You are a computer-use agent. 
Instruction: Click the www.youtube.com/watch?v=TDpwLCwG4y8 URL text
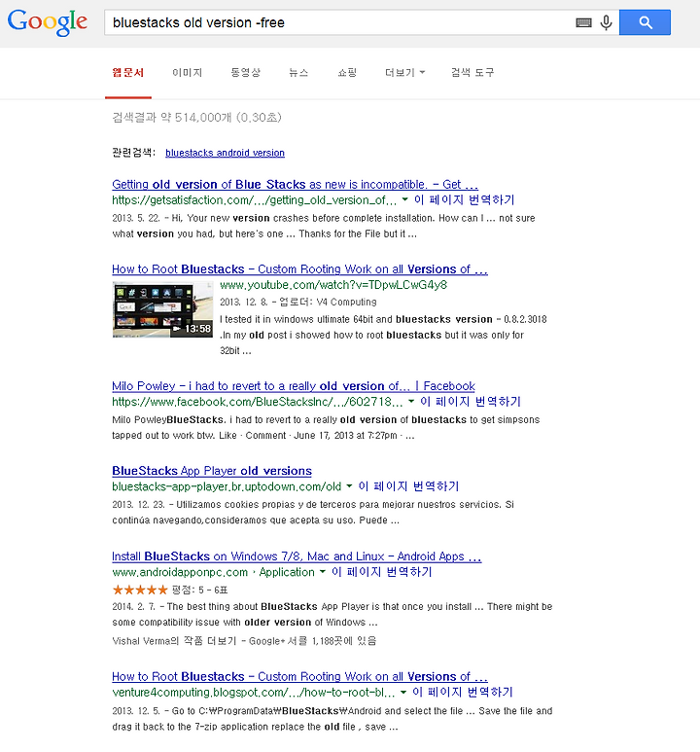click(333, 285)
